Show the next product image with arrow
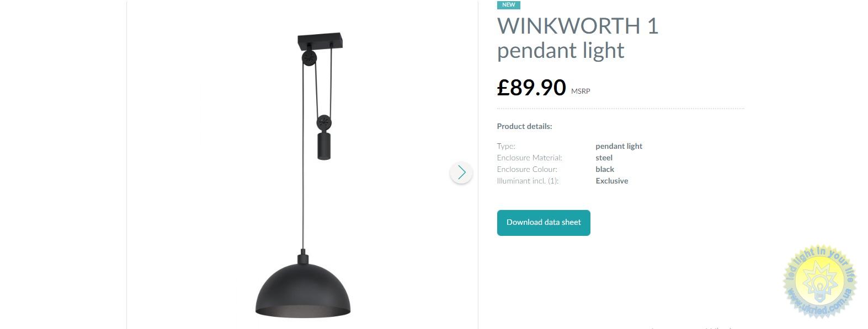The image size is (868, 329). [461, 172]
